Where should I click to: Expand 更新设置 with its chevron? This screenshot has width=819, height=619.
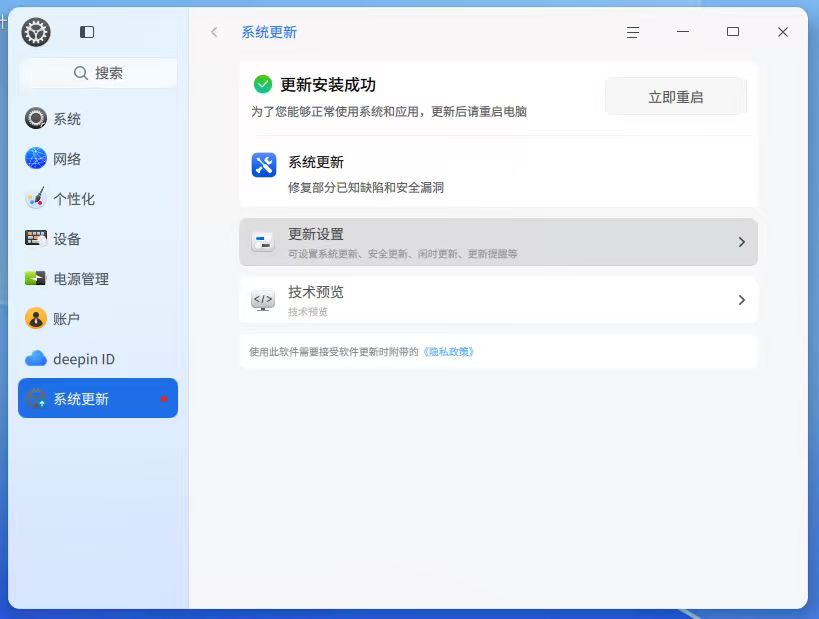tap(742, 242)
